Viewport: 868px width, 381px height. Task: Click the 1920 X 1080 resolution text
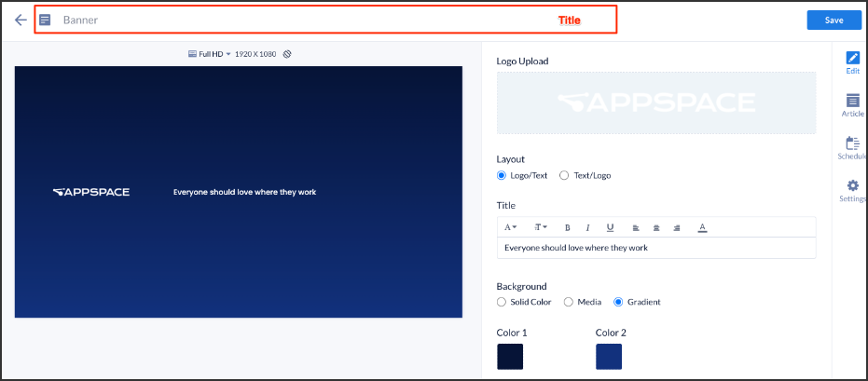[x=255, y=54]
